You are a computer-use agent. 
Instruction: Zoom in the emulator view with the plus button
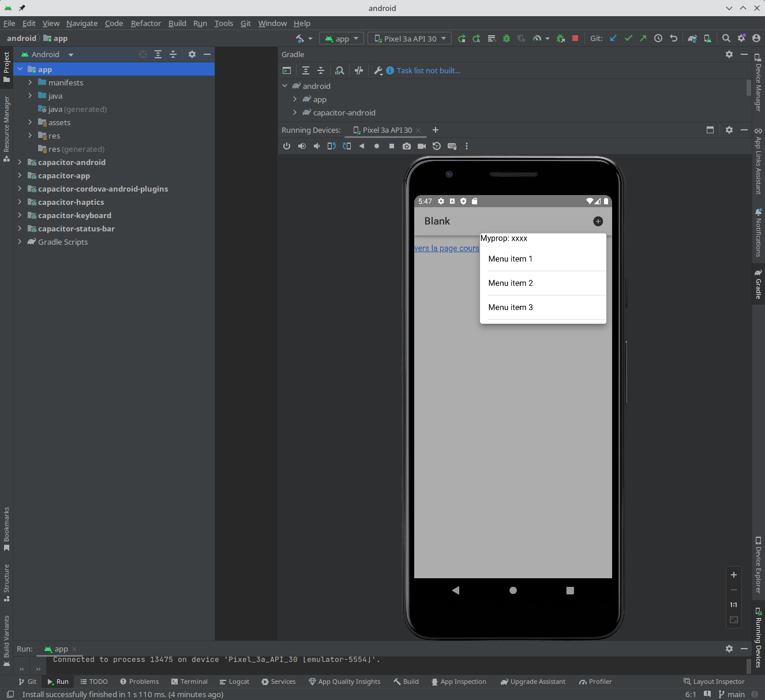[x=733, y=575]
